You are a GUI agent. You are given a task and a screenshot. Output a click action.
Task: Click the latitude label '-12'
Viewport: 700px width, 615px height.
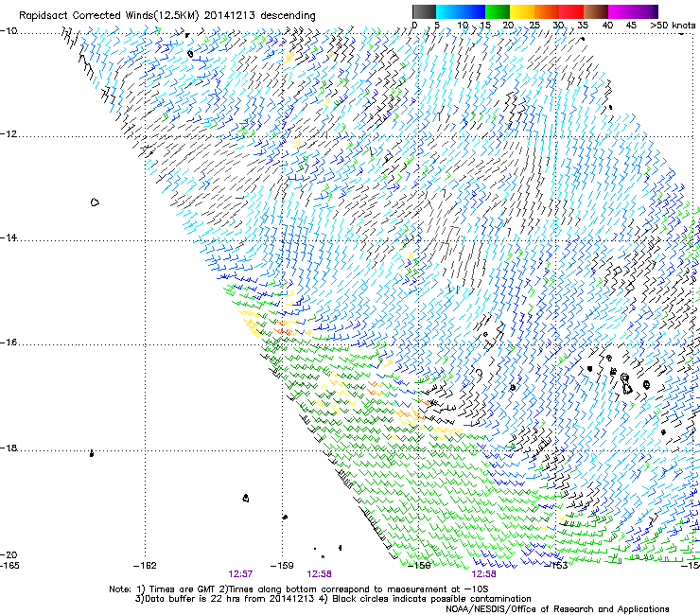[9, 134]
